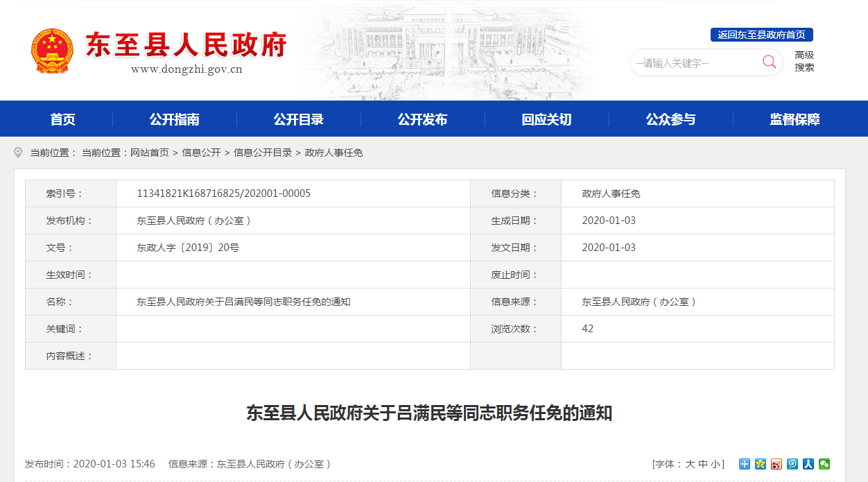The width and height of the screenshot is (868, 482).
Task: Click the bold article headline
Action: [x=430, y=413]
